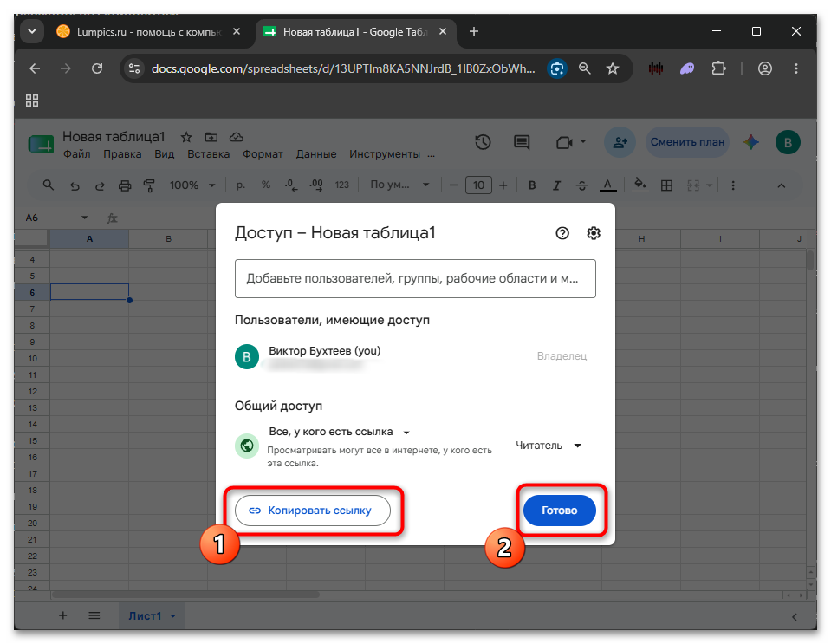The image size is (831, 644).
Task: Change the «Читатель» role dropdown
Action: [549, 446]
